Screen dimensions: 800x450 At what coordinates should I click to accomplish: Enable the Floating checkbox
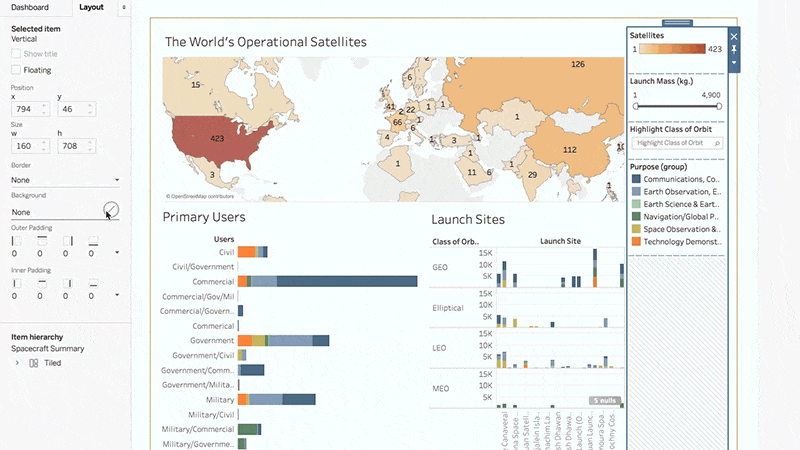[x=16, y=70]
